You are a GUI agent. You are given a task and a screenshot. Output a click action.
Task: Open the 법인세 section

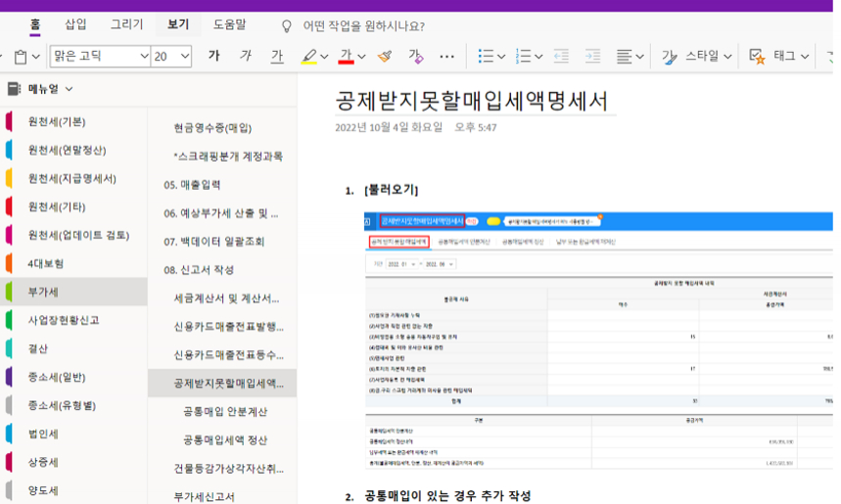74,434
